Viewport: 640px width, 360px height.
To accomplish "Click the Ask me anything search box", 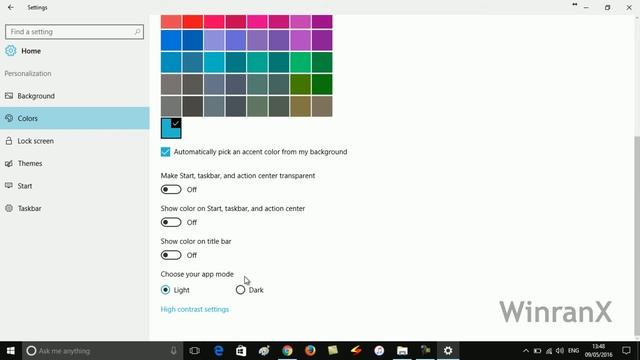I will tap(102, 351).
